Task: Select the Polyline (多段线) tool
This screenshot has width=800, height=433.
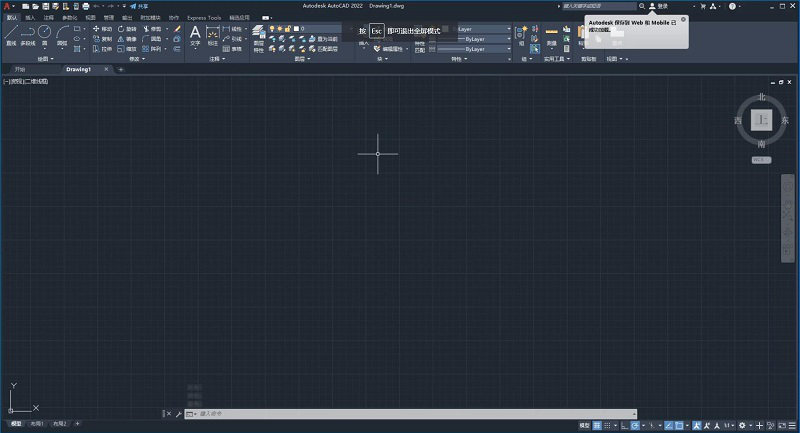Action: pos(28,35)
